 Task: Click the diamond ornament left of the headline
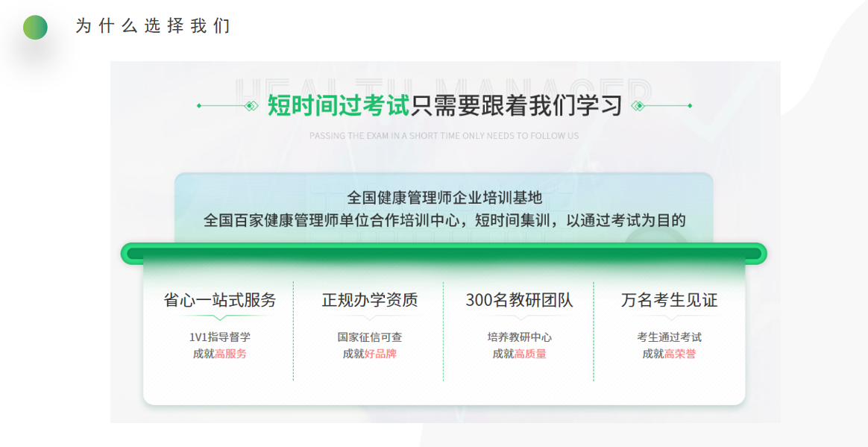(251, 106)
